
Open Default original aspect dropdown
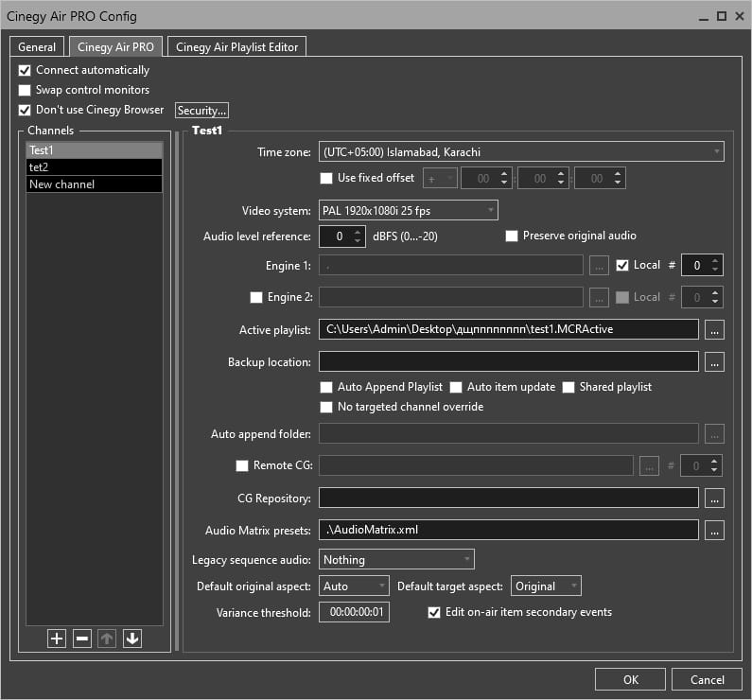click(354, 586)
